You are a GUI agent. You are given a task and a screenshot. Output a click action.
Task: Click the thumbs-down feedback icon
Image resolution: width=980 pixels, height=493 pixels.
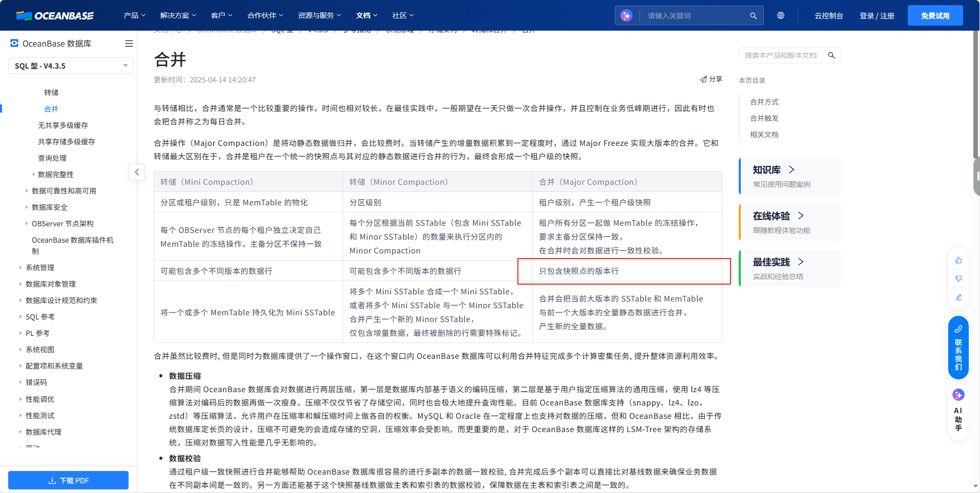958,278
